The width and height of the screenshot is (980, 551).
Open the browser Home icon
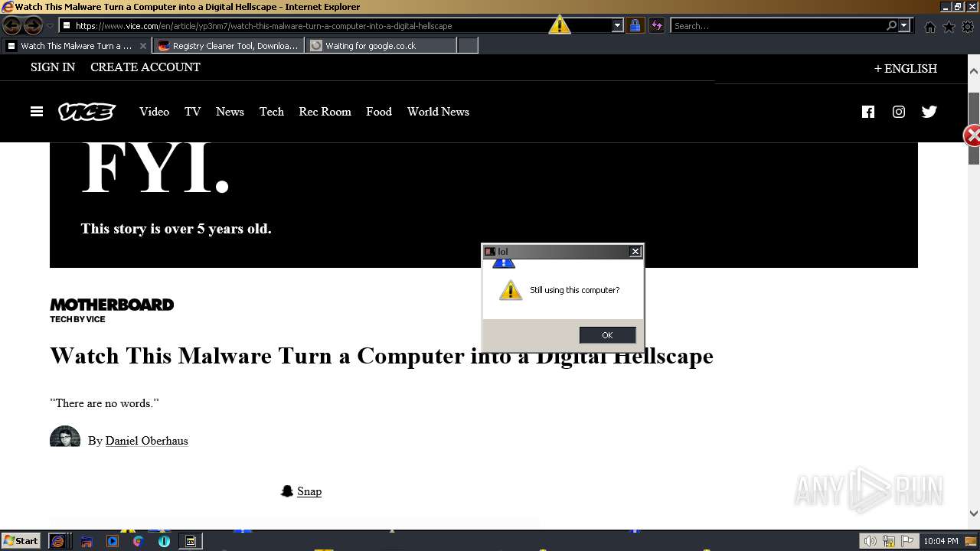click(930, 27)
